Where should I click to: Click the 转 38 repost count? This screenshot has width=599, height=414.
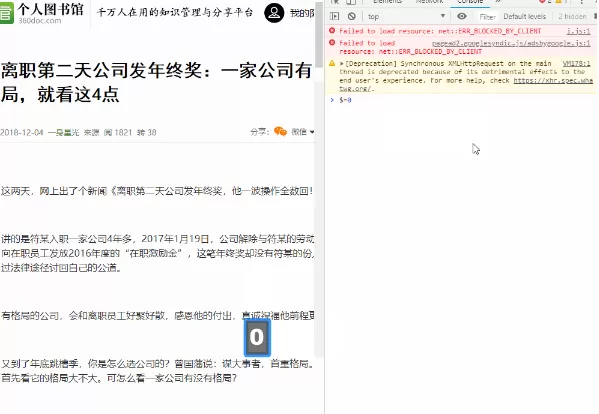click(x=147, y=133)
